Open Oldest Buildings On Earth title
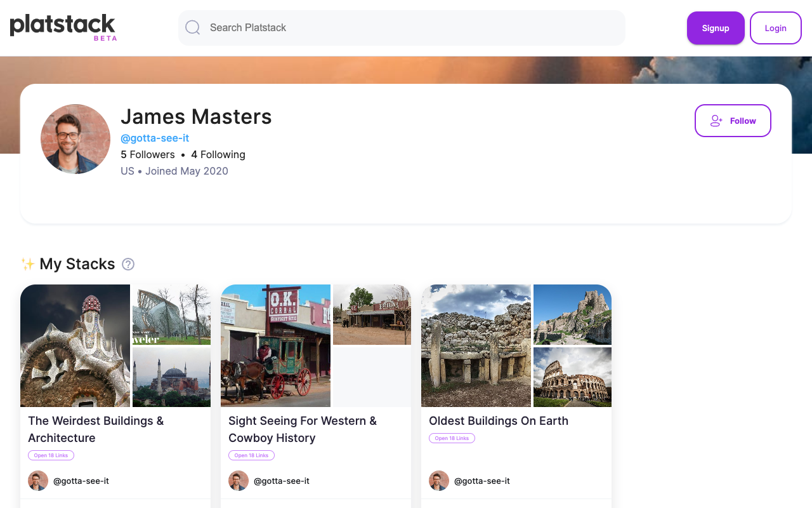 [x=499, y=421]
